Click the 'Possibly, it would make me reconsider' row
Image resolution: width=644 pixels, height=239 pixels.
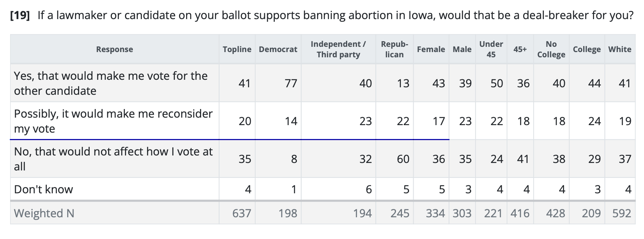click(113, 121)
